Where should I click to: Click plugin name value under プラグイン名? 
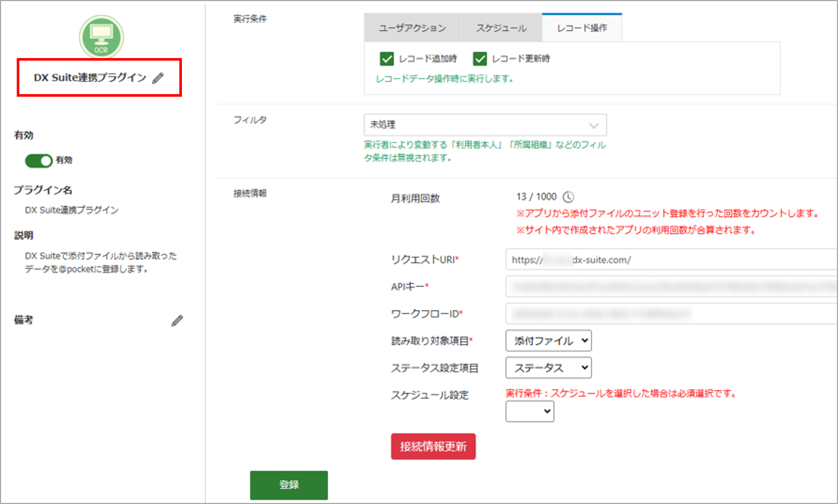(x=72, y=210)
